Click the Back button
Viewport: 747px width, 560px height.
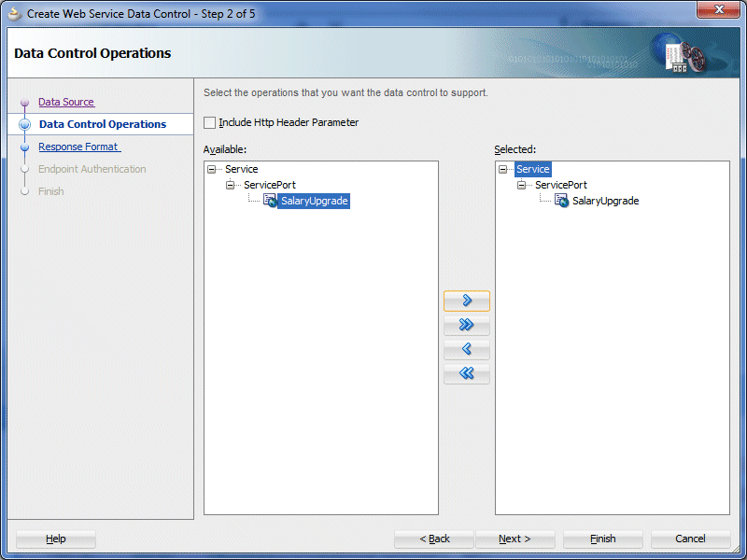tap(434, 539)
